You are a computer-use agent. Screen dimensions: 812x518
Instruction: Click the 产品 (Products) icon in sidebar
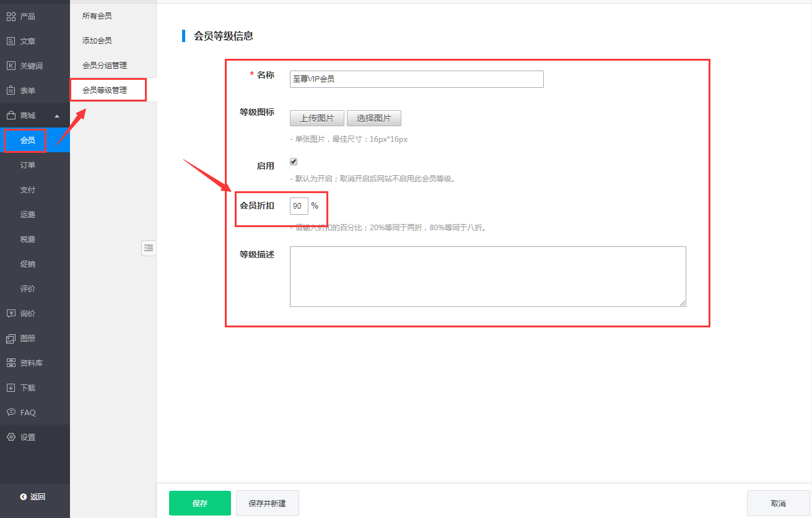(x=11, y=16)
